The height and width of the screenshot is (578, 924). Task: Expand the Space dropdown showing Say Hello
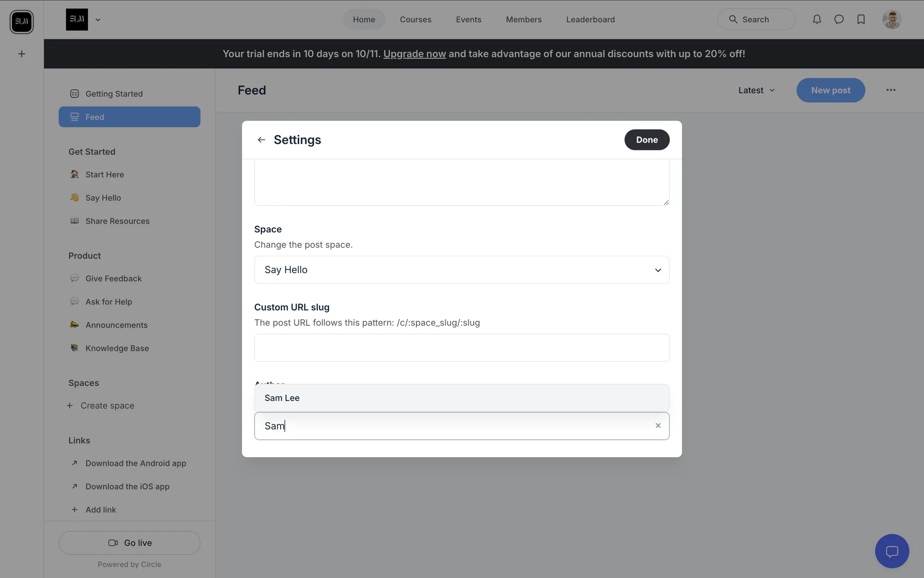[x=462, y=270]
